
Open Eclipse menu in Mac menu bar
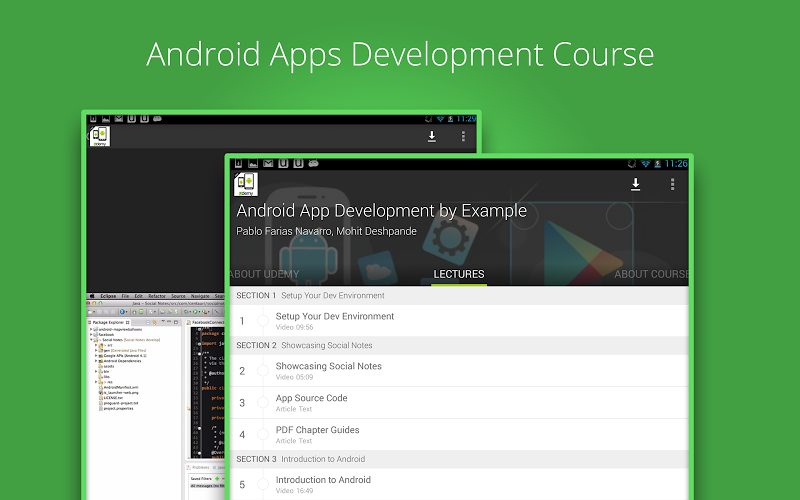[108, 296]
